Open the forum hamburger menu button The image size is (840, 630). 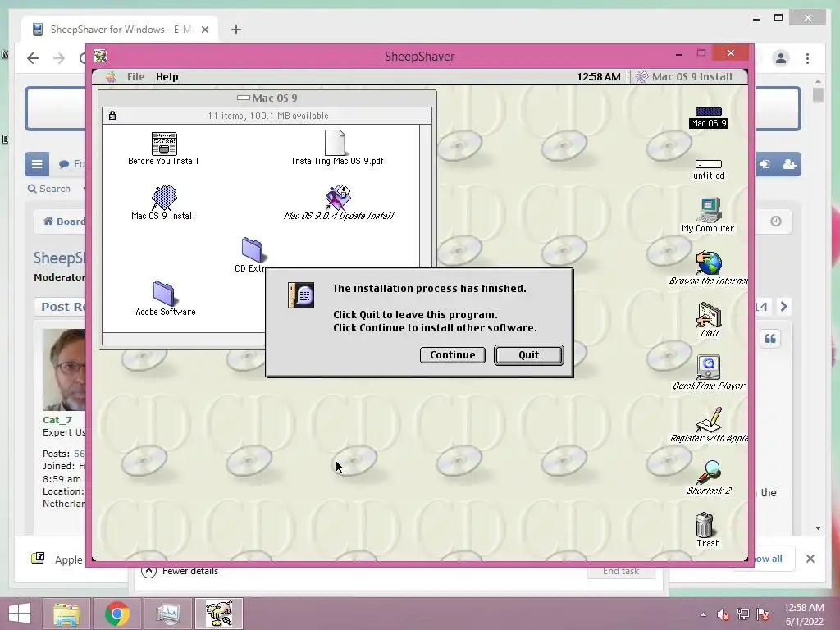[x=37, y=164]
